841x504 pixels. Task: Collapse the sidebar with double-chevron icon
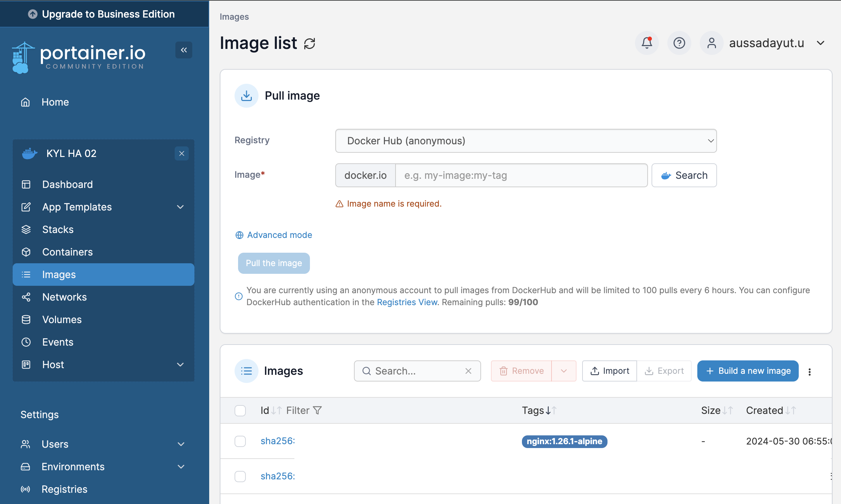(184, 50)
